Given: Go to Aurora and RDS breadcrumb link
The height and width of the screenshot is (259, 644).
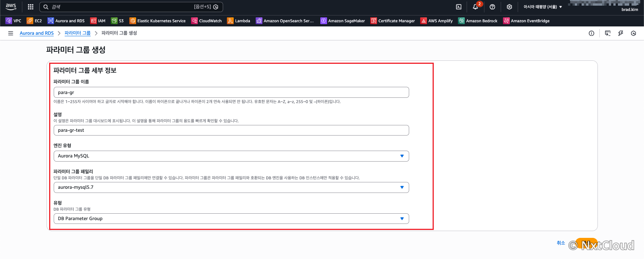Looking at the screenshot, I should point(37,33).
